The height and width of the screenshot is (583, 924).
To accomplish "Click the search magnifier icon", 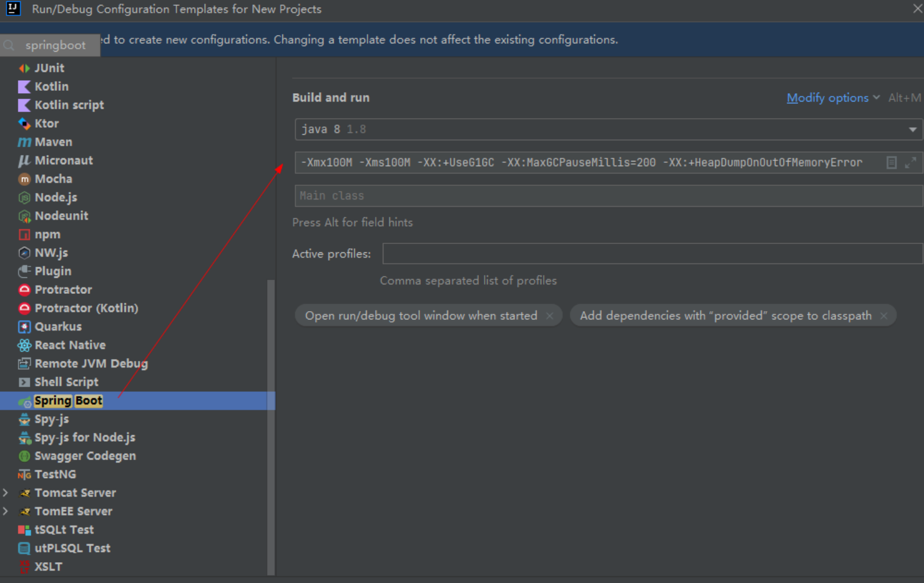I will 9,45.
